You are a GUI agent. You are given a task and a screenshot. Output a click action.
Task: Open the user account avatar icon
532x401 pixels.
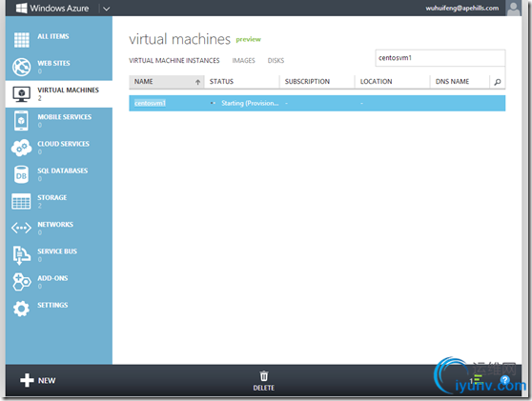513,9
